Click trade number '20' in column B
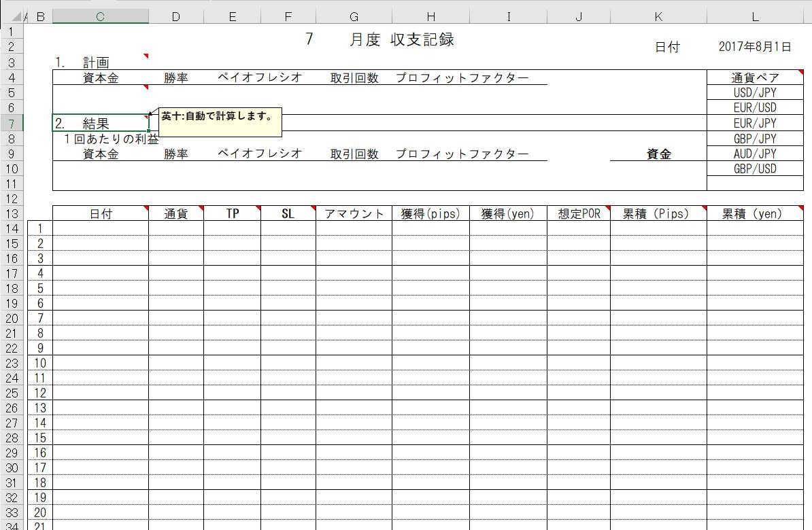The image size is (812, 530). click(x=40, y=512)
